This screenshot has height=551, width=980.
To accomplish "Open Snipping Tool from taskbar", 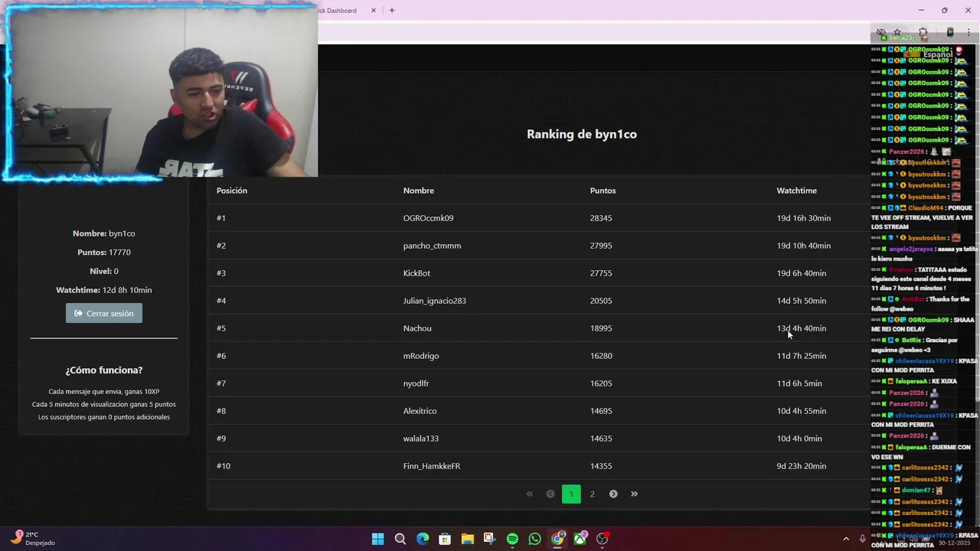I will (x=490, y=539).
